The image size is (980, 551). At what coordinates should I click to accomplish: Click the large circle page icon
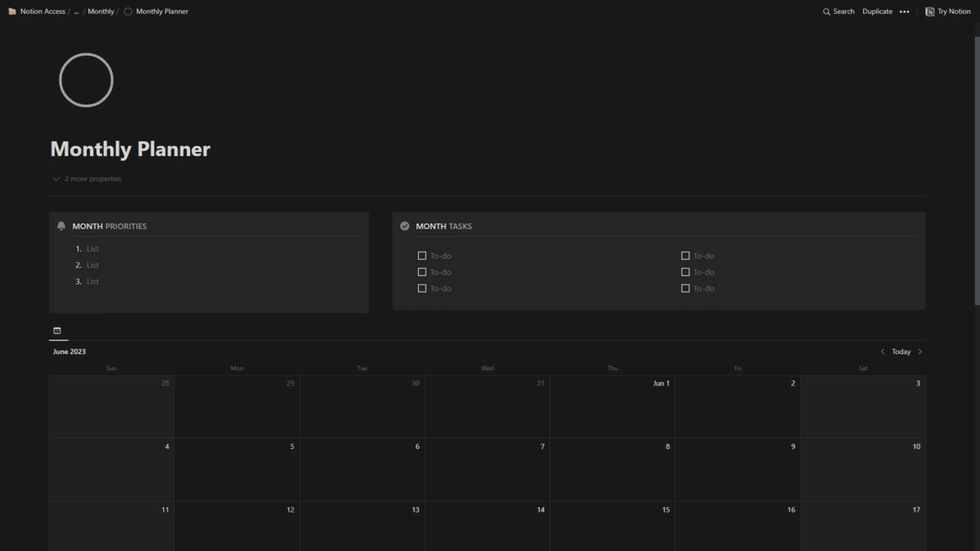tap(86, 80)
